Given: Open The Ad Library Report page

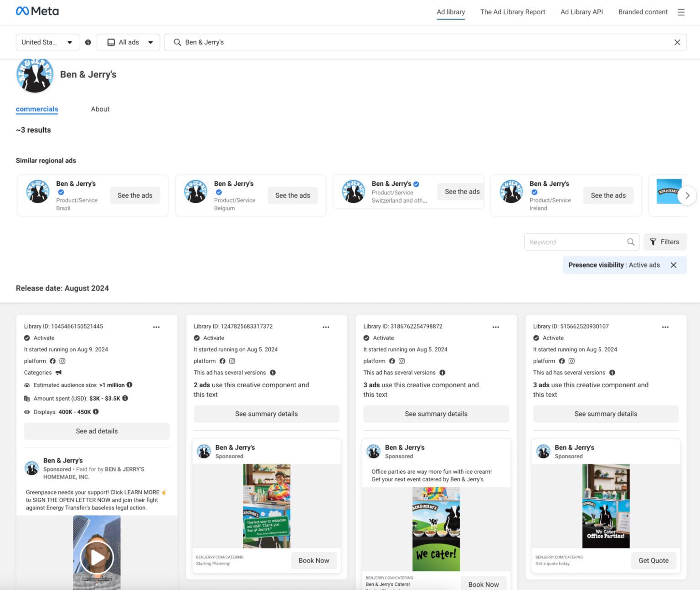Looking at the screenshot, I should point(513,12).
